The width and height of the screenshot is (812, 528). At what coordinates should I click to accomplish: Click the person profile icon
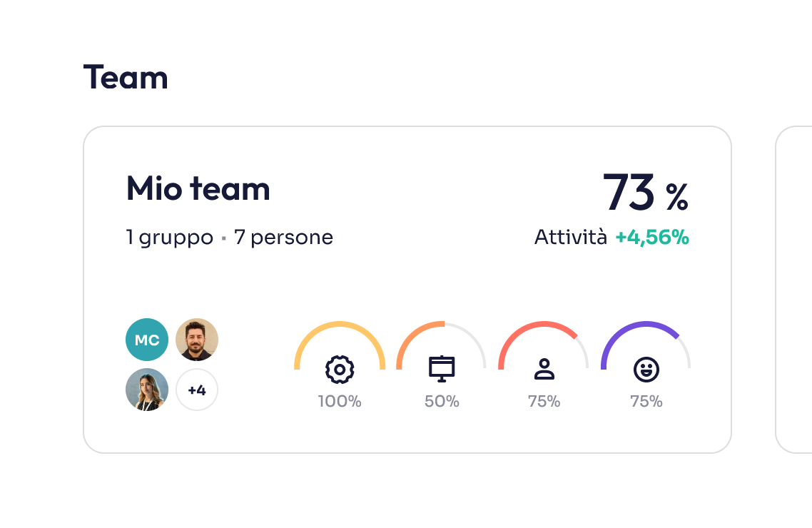click(x=544, y=369)
